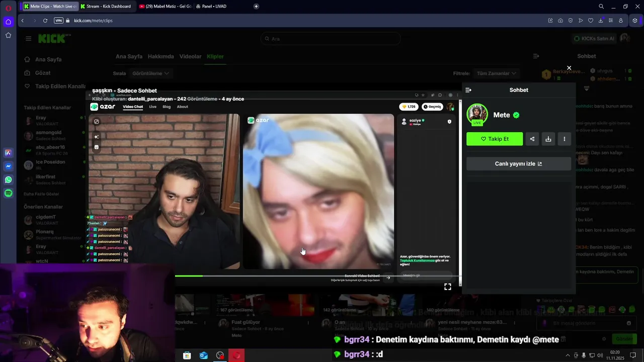Open the Opera Flow send arrow icon

pyautogui.click(x=581, y=21)
